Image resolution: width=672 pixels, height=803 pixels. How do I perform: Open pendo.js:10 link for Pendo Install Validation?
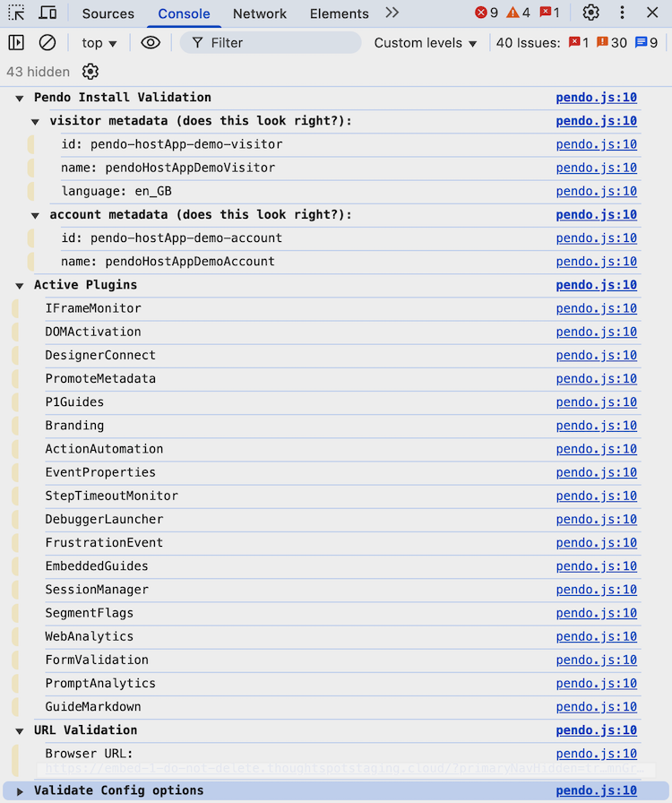(596, 98)
